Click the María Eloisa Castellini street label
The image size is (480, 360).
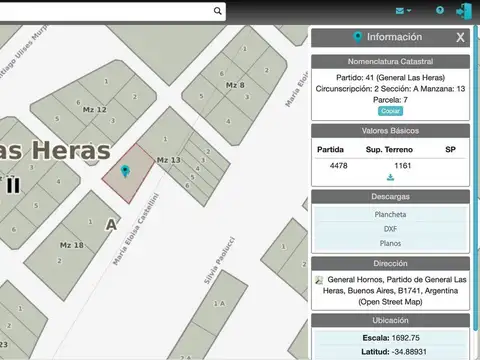tap(136, 229)
